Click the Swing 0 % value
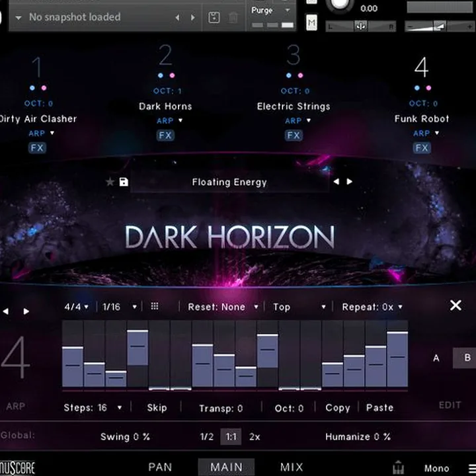Viewport: 476px width, 476px height. [x=125, y=437]
